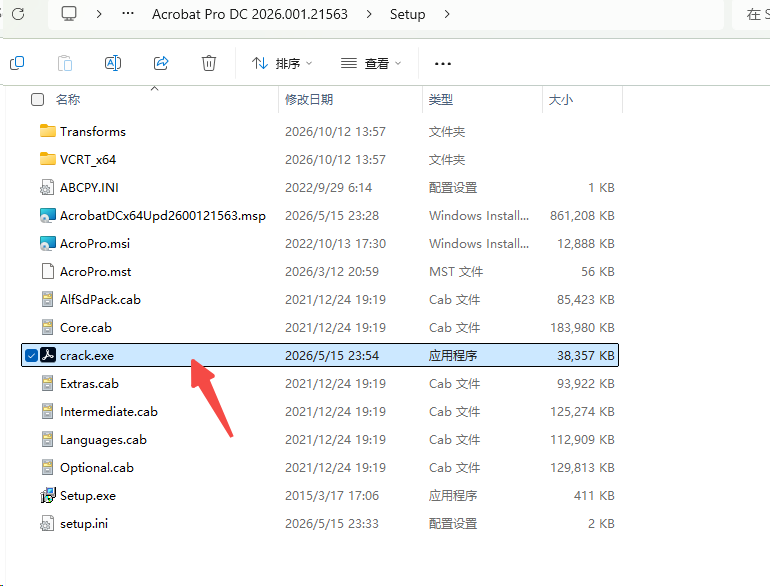770x586 pixels.
Task: Select the Optional.cab file name
Action: (x=97, y=468)
